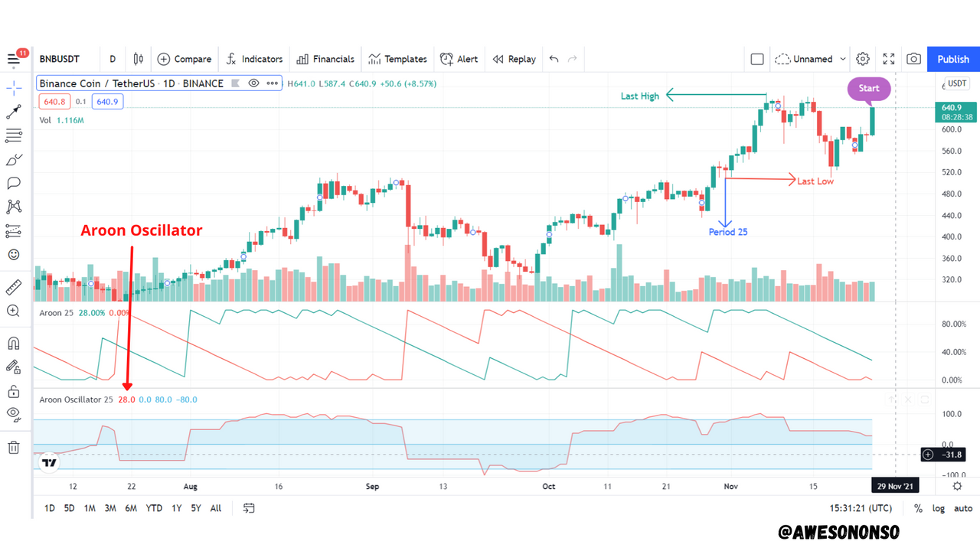Click the Publish button
This screenshot has width=980, height=551.
(953, 59)
